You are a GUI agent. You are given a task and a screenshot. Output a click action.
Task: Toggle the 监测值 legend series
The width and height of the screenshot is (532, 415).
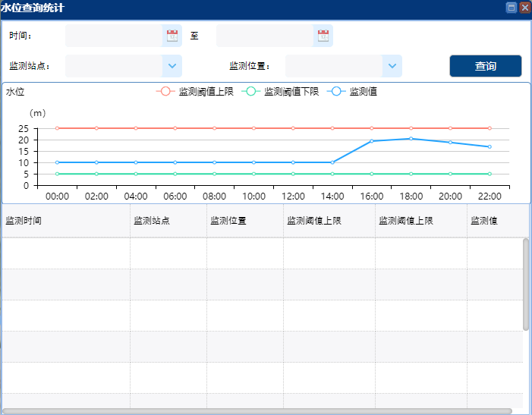(352, 92)
